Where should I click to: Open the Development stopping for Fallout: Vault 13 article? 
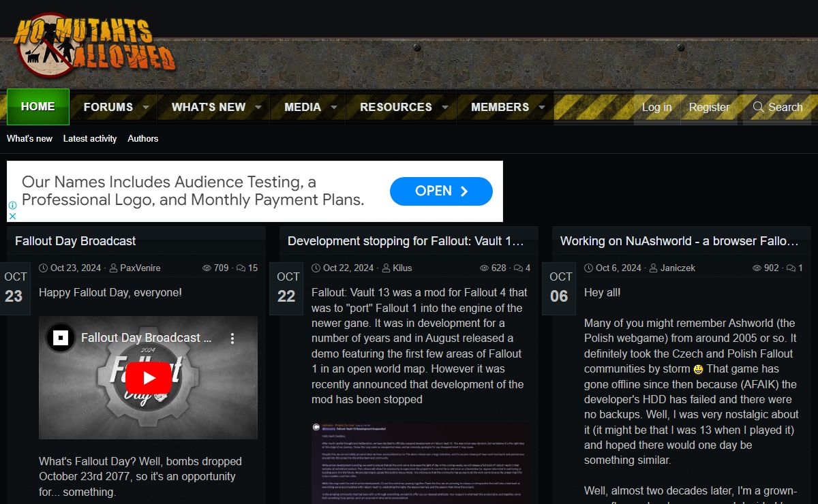click(x=406, y=241)
